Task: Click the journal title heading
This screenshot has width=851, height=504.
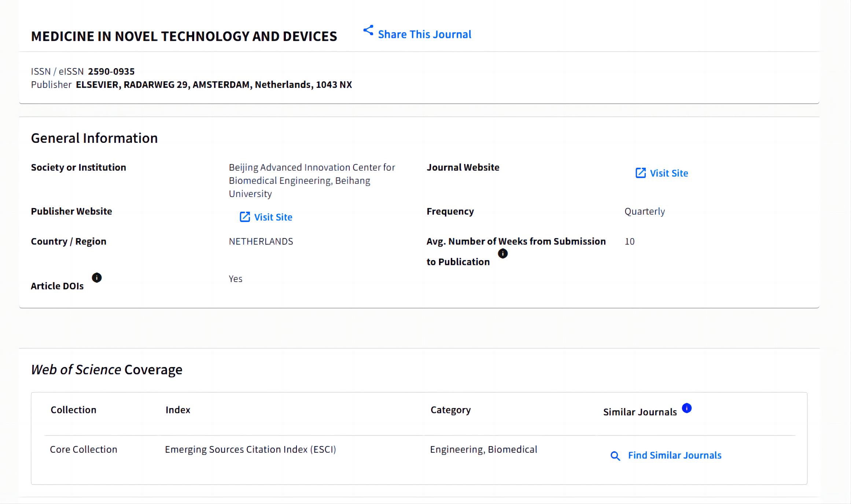Action: click(x=184, y=36)
